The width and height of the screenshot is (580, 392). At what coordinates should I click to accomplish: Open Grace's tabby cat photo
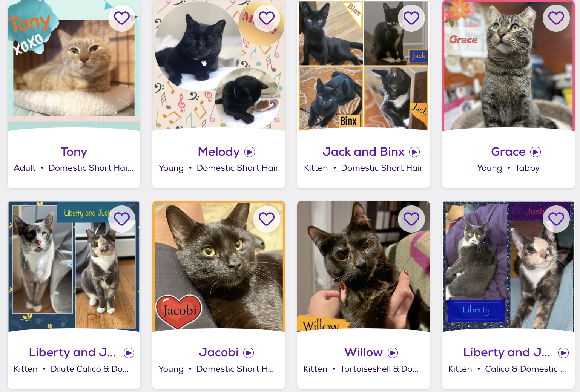coord(508,66)
